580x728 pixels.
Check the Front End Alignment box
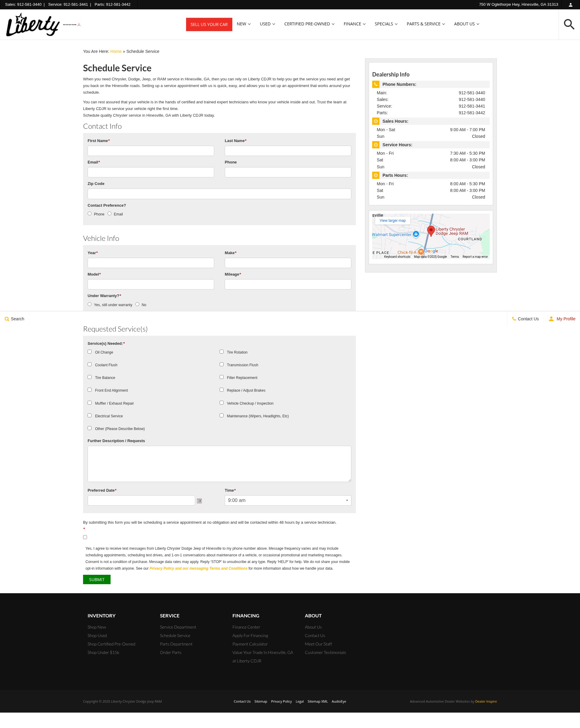[x=89, y=390]
